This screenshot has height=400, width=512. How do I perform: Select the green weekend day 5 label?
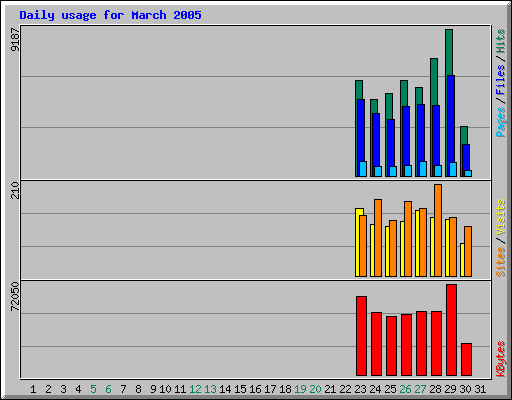(93, 389)
